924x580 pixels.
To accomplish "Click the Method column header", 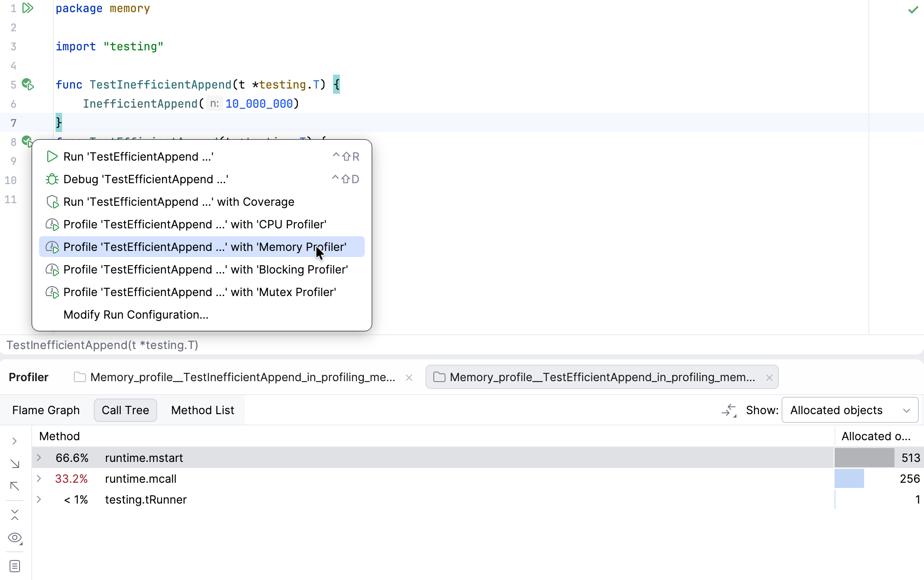I will coord(59,436).
